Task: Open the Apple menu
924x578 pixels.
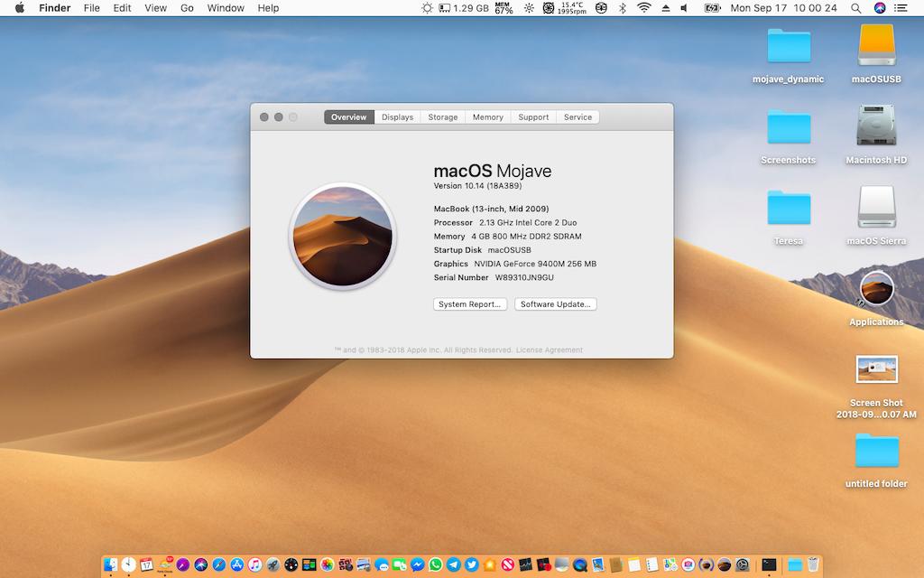Action: click(20, 7)
